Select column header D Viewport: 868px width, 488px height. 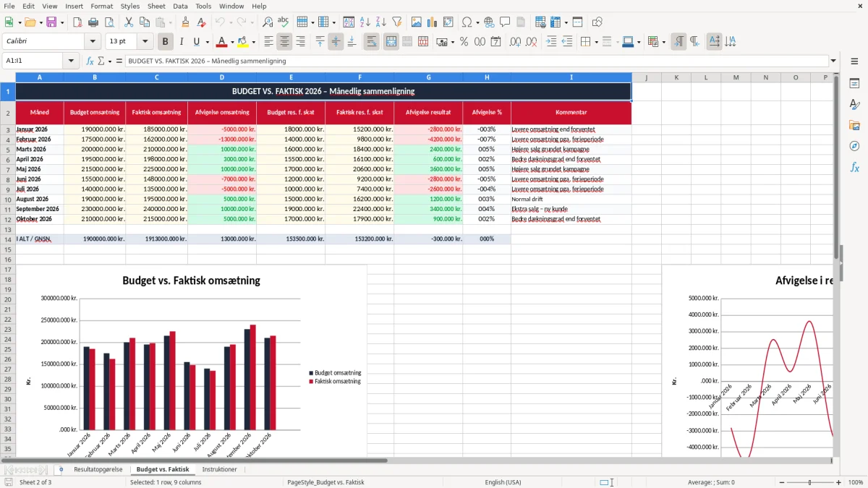(x=222, y=77)
